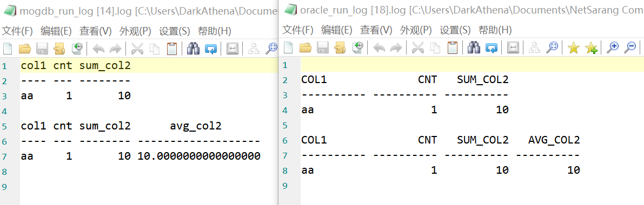This screenshot has height=205, width=644.
Task: Click Paste clipboard in mogdb_run_log window
Action: (x=171, y=49)
